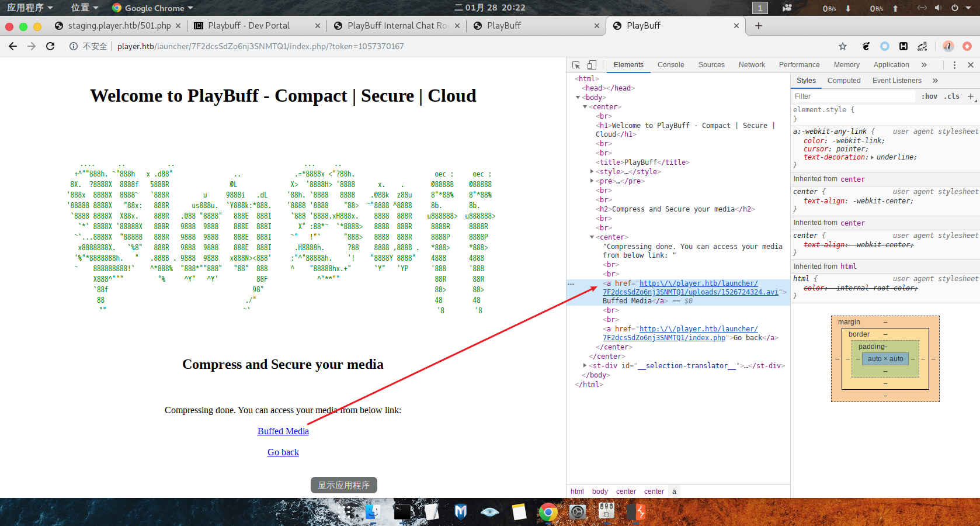
Task: Open the GNOME Shell integration extension
Action: pos(866,46)
